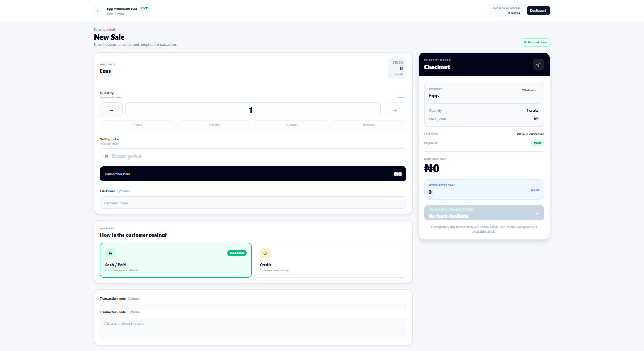Focus the Enter price field

point(253,156)
